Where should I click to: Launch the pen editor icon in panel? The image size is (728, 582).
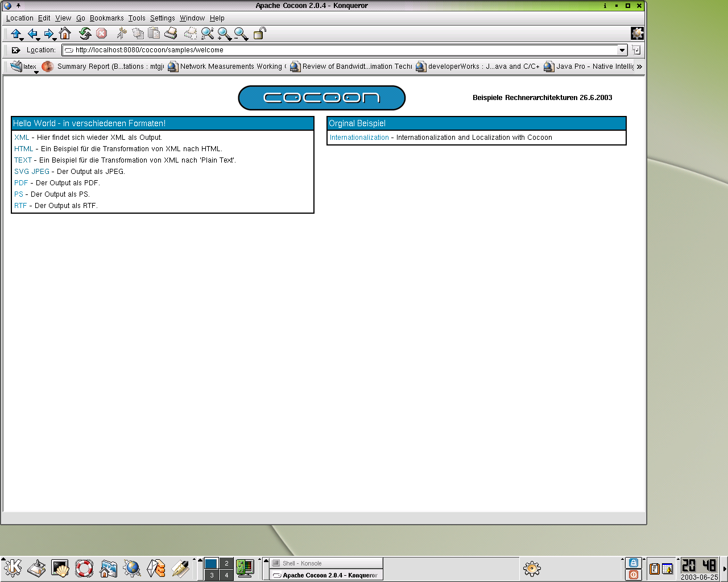(x=180, y=568)
